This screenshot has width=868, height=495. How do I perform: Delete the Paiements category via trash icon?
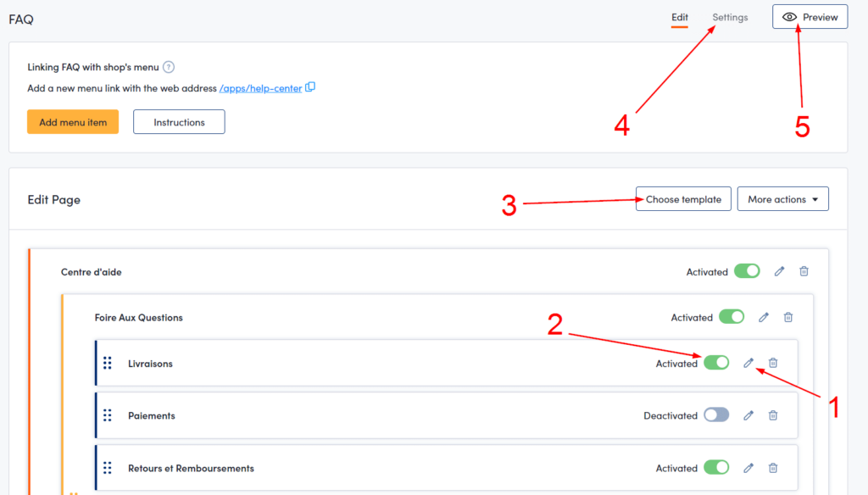(x=773, y=415)
